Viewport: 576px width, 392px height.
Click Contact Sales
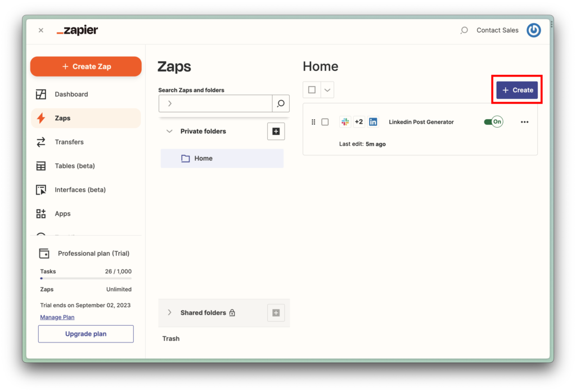pos(497,30)
